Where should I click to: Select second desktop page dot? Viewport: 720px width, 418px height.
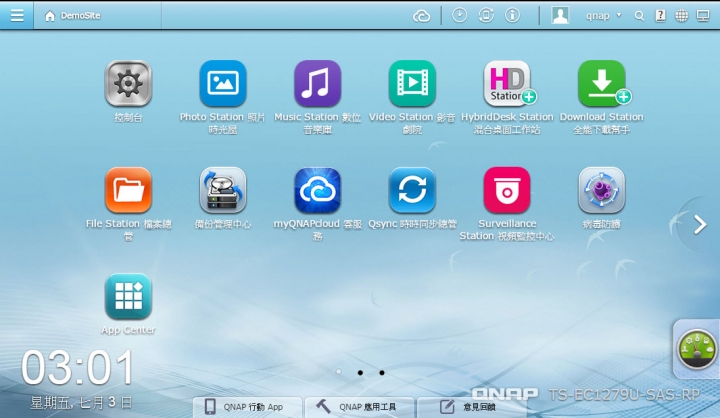tap(360, 373)
